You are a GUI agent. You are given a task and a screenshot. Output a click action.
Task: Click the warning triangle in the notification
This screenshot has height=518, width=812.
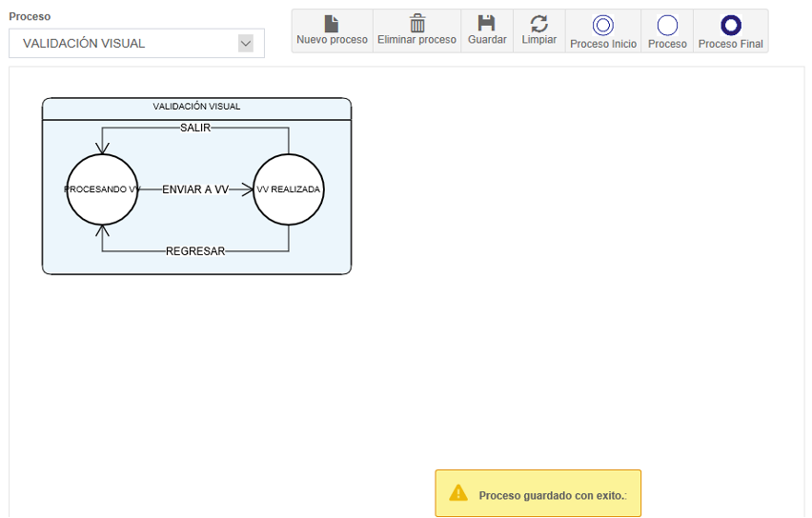[458, 493]
